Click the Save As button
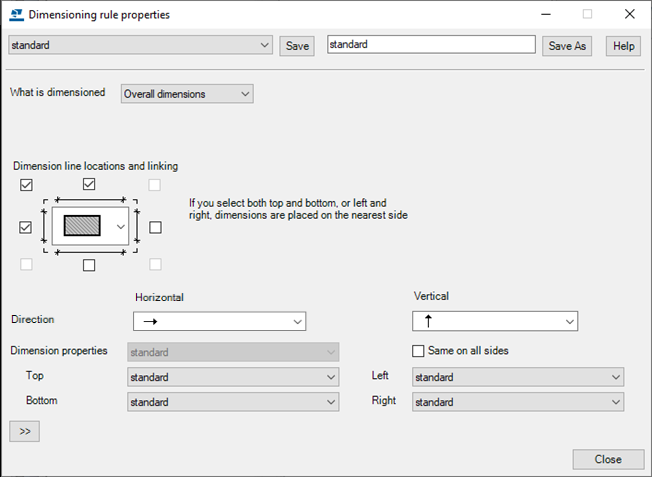Screen dimensions: 652x477 coord(567,46)
